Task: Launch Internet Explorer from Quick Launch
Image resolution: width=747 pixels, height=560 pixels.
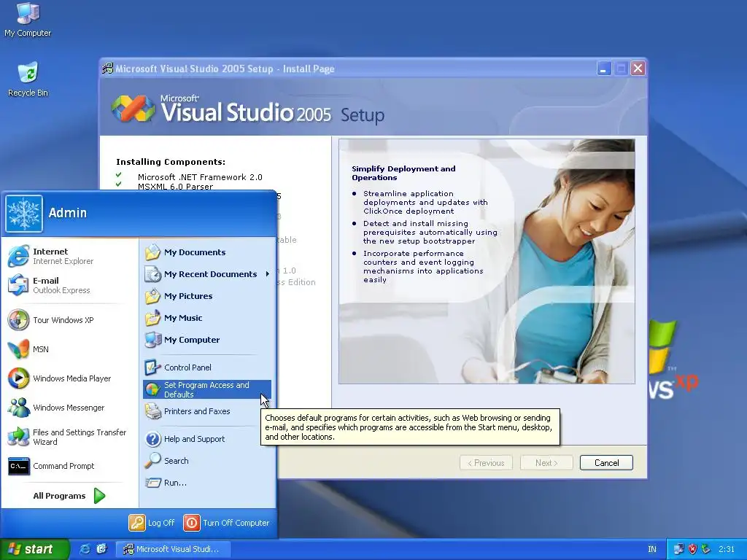Action: coord(85,549)
